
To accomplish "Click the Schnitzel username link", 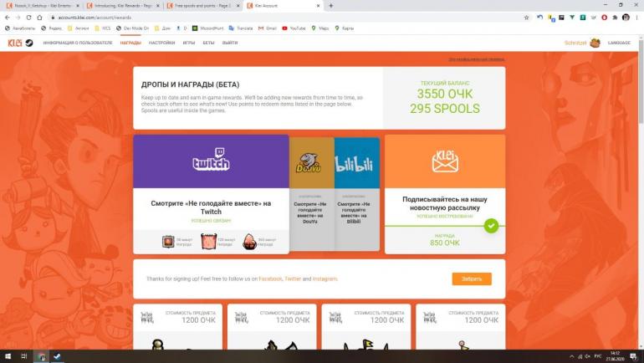I will (575, 43).
